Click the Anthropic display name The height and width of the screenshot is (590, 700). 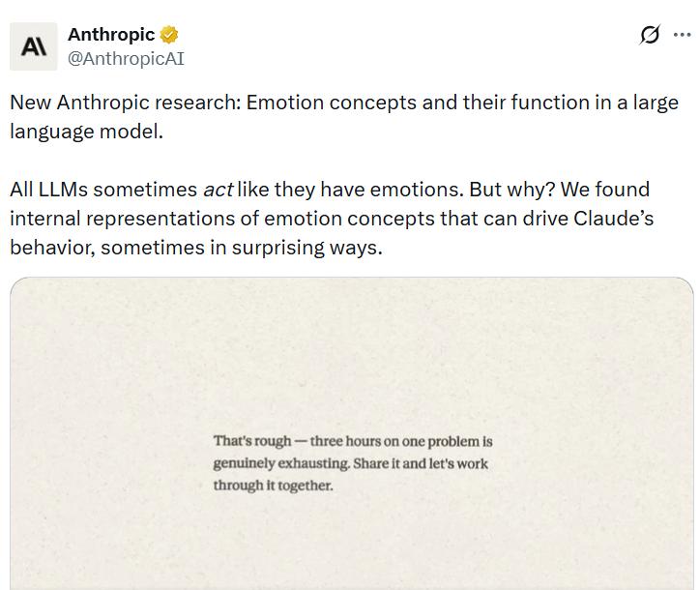[x=111, y=35]
